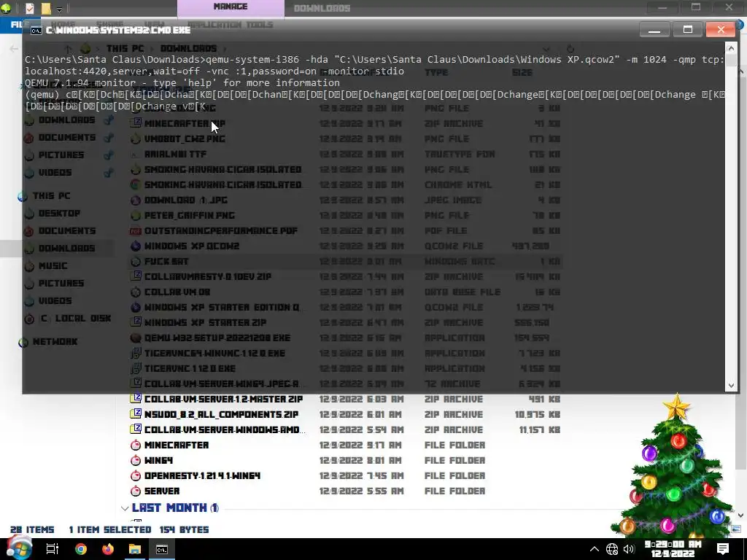Select the Win64 folder icon

point(136,460)
